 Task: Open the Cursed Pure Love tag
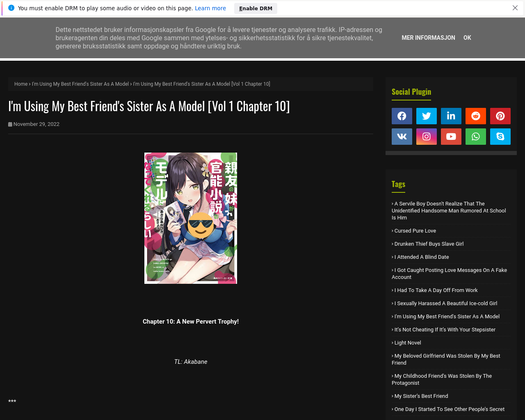pyautogui.click(x=414, y=231)
